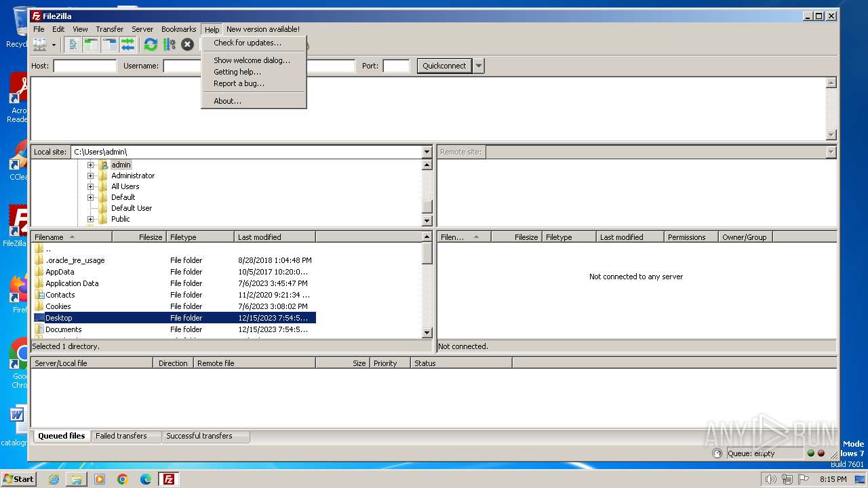Expand the All Users folder node
868x488 pixels.
click(x=90, y=186)
